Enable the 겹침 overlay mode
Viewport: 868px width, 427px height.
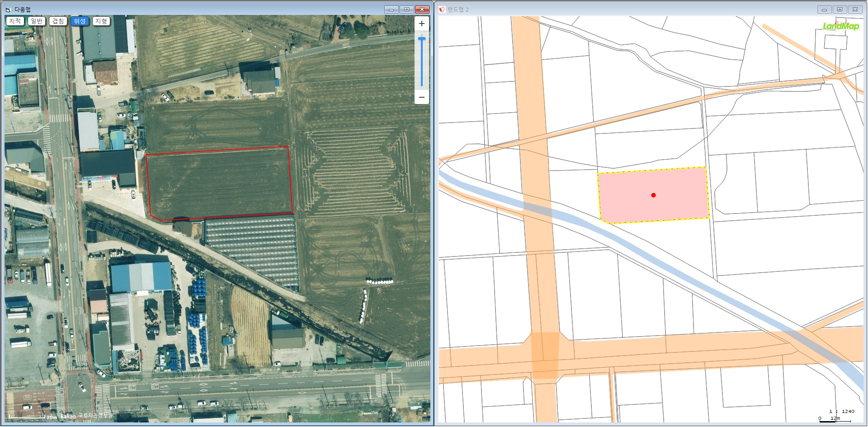(x=58, y=21)
